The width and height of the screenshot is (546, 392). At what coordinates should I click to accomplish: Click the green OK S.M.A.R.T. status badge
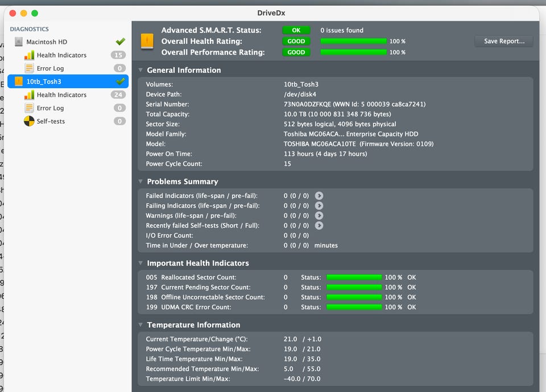click(296, 30)
